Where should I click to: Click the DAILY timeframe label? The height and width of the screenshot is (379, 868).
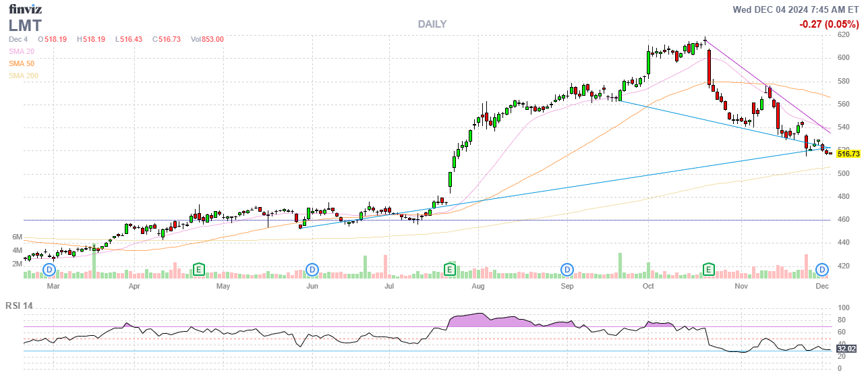432,24
